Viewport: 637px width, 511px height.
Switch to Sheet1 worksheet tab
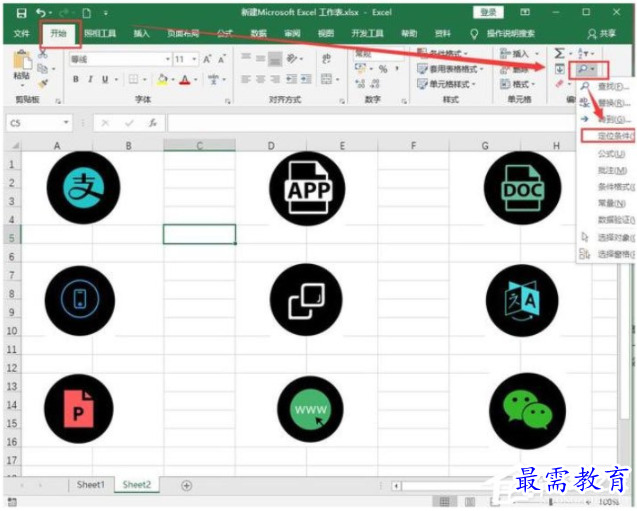click(x=91, y=485)
